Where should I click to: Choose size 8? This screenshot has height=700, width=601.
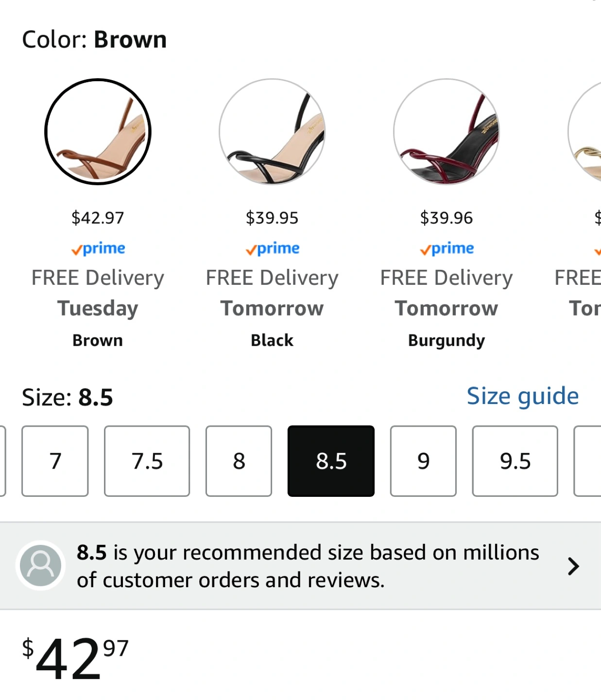239,461
